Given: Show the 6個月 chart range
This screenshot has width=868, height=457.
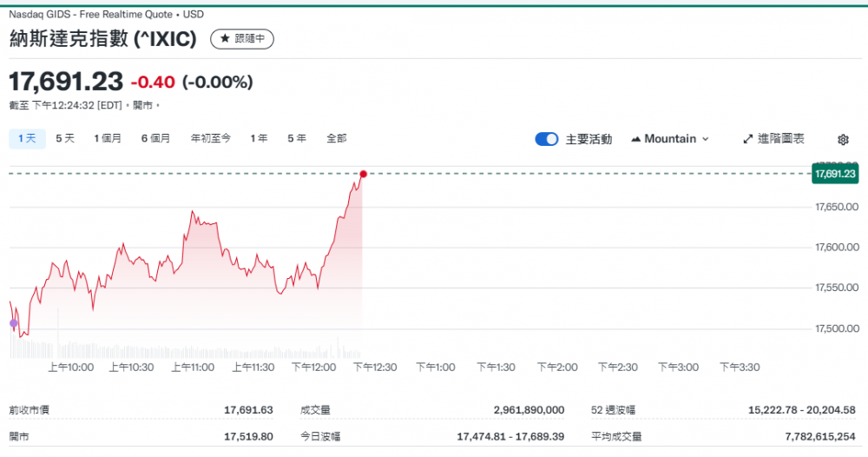Looking at the screenshot, I should tap(156, 138).
